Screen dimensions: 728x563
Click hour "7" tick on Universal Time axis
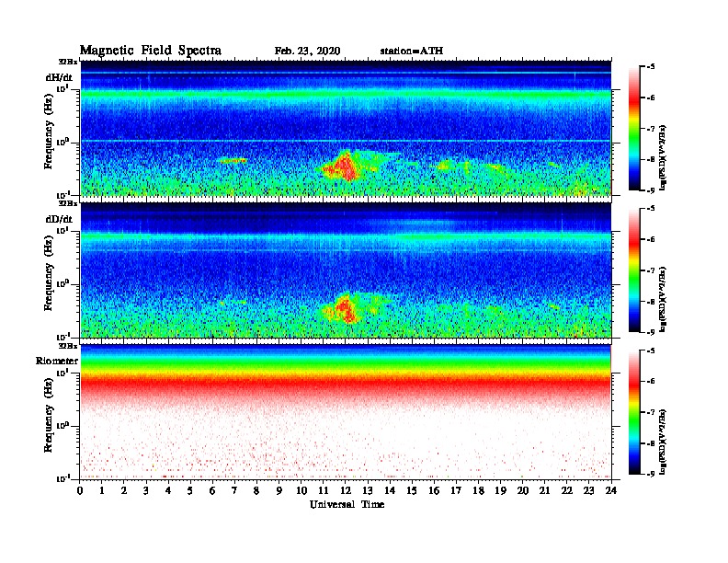[234, 491]
